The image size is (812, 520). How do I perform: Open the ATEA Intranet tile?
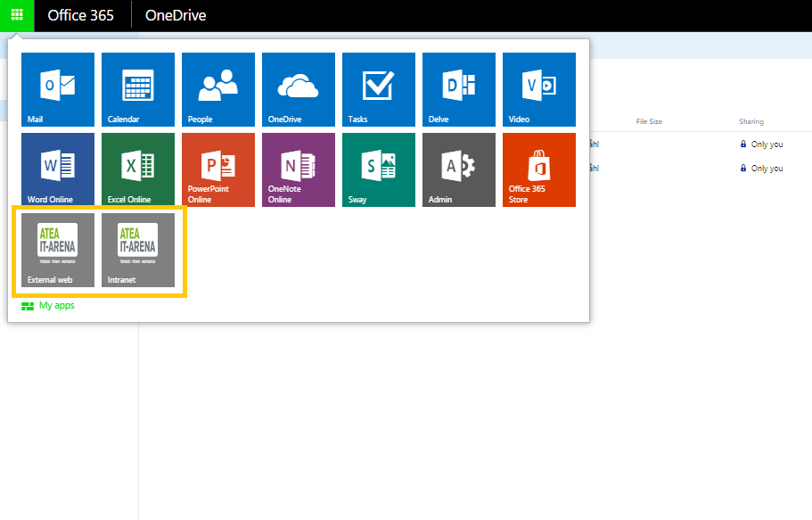pyautogui.click(x=138, y=250)
